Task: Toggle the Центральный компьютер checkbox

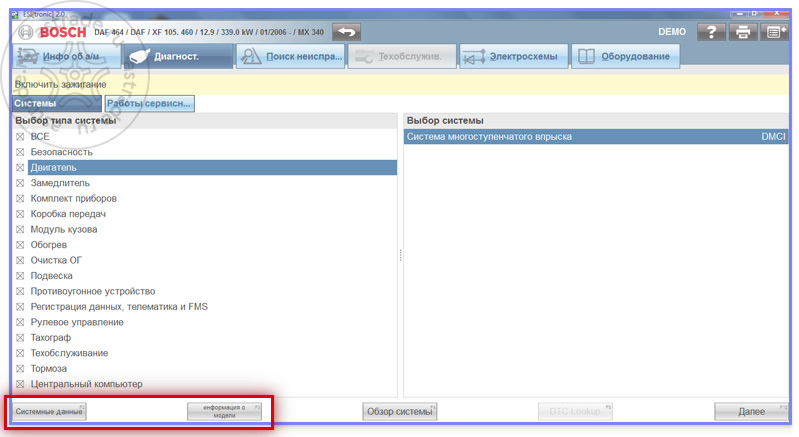Action: (20, 384)
